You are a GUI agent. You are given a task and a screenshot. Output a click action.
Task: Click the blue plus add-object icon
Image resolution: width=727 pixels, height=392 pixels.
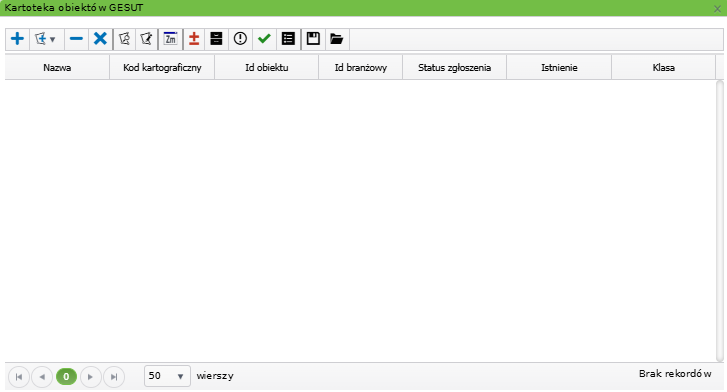pos(18,39)
